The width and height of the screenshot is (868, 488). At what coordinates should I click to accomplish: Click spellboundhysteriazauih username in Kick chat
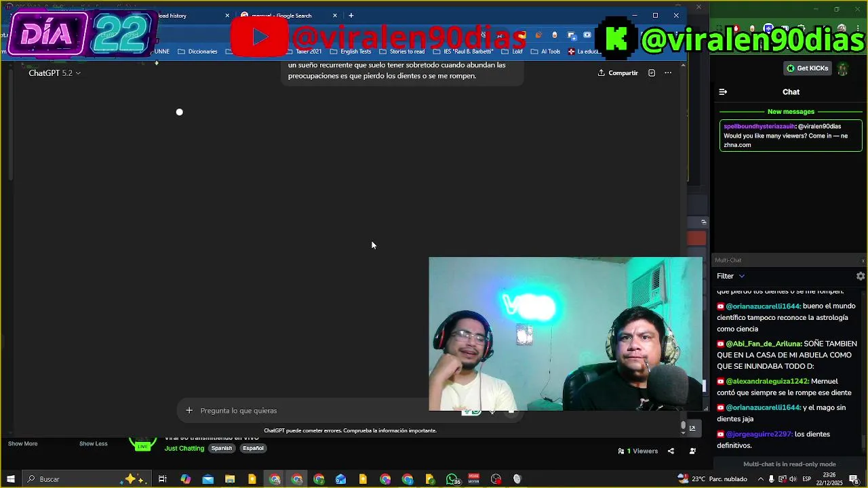tap(759, 126)
